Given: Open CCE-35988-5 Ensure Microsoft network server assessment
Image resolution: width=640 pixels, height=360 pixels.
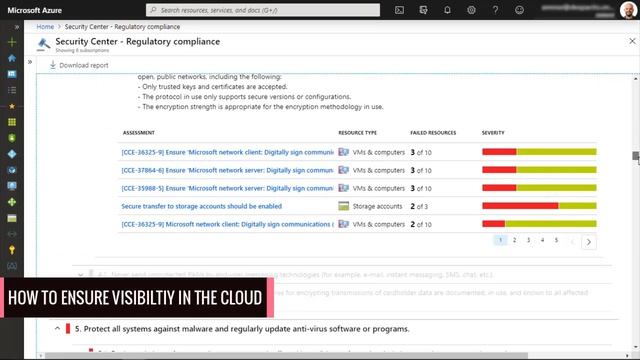Looking at the screenshot, I should [227, 188].
